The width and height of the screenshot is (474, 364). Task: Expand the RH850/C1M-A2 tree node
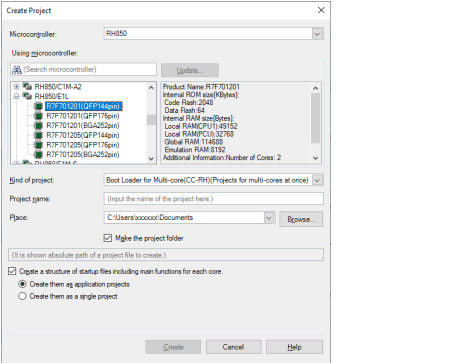coord(16,87)
